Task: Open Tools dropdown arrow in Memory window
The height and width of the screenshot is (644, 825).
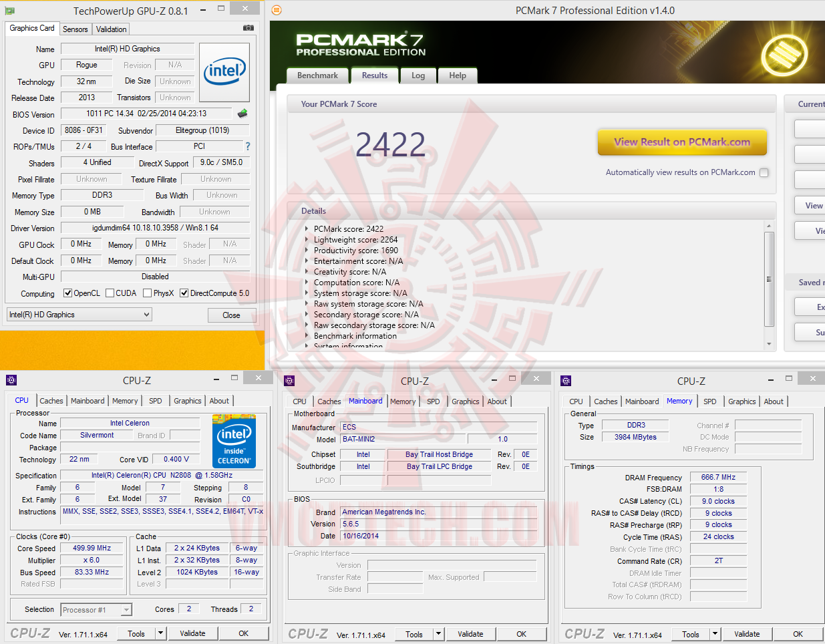Action: 715,634
